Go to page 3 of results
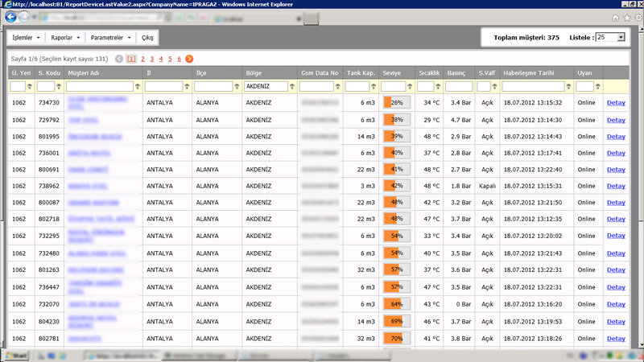 [151, 59]
